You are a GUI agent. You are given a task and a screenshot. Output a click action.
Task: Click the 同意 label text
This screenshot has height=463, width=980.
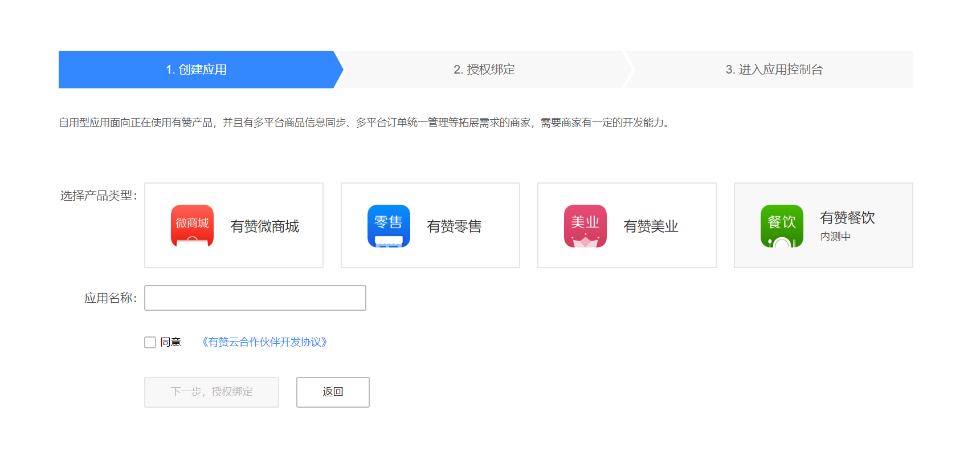click(x=170, y=342)
